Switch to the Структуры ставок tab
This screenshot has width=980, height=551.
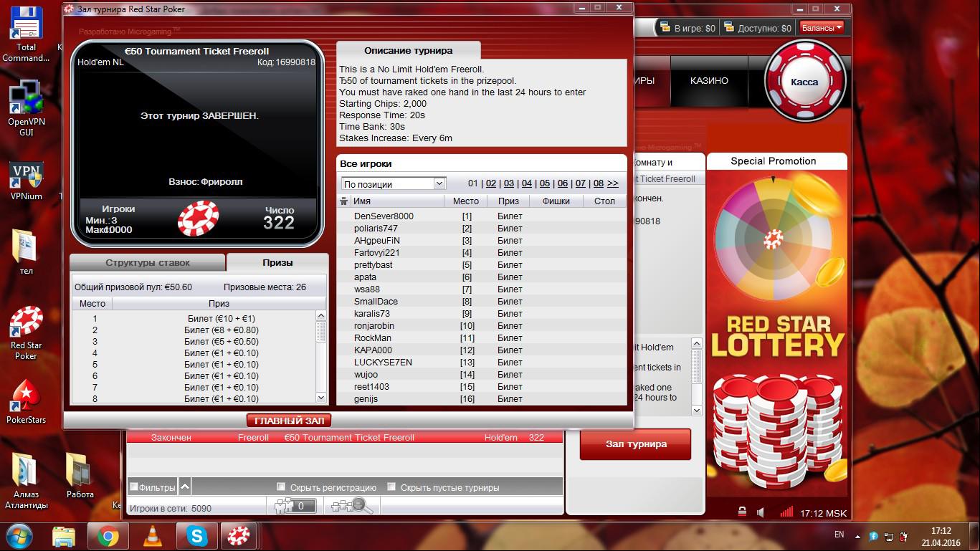click(148, 263)
